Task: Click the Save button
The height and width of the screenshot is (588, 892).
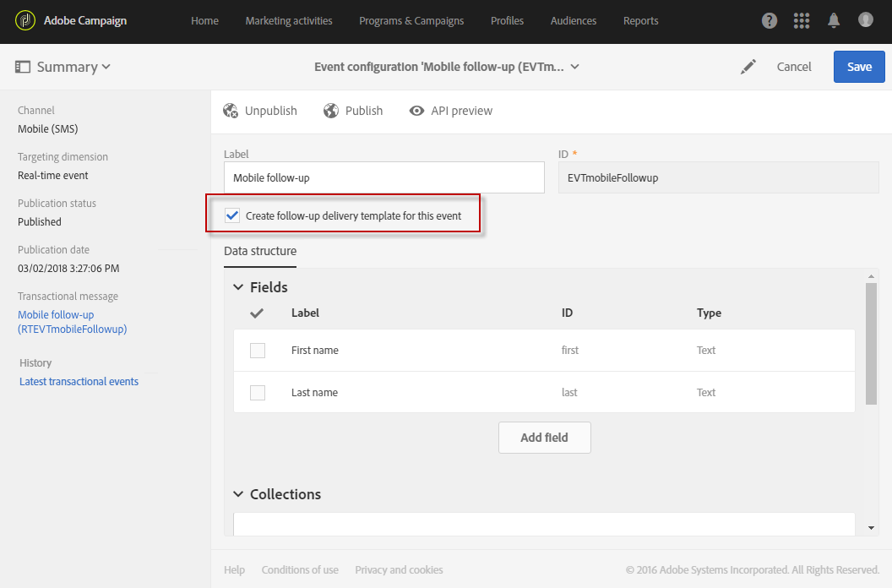Action: (859, 67)
